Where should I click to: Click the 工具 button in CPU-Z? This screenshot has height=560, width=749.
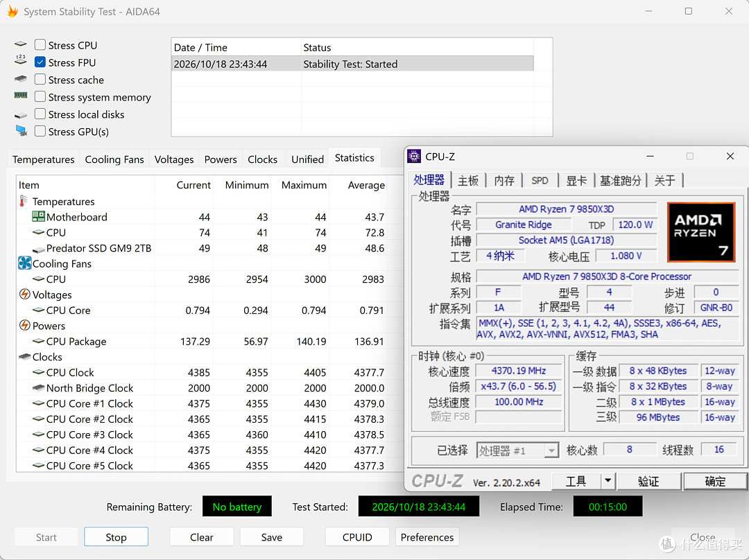pyautogui.click(x=576, y=481)
